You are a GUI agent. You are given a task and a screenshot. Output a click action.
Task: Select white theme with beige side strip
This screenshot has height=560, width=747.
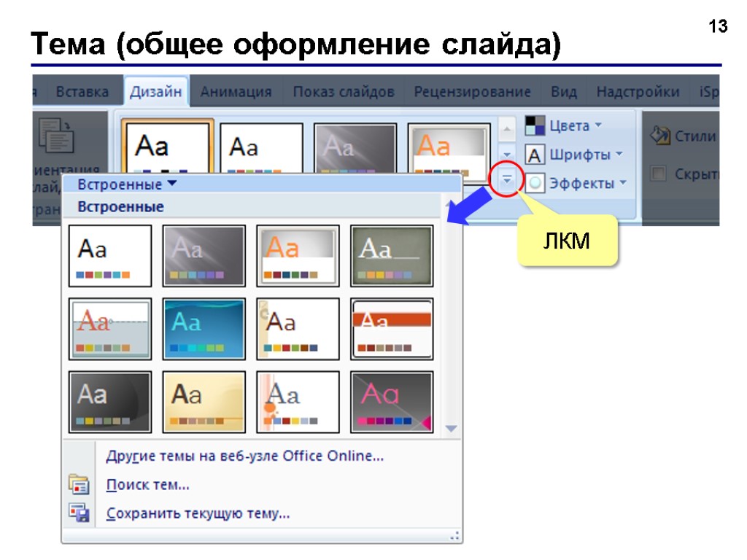pyautogui.click(x=298, y=329)
